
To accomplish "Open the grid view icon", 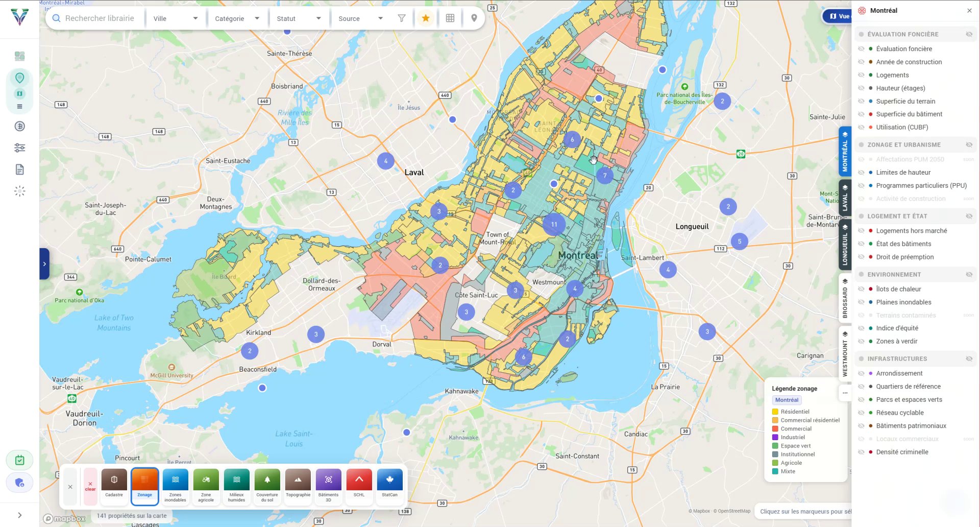I will 450,18.
